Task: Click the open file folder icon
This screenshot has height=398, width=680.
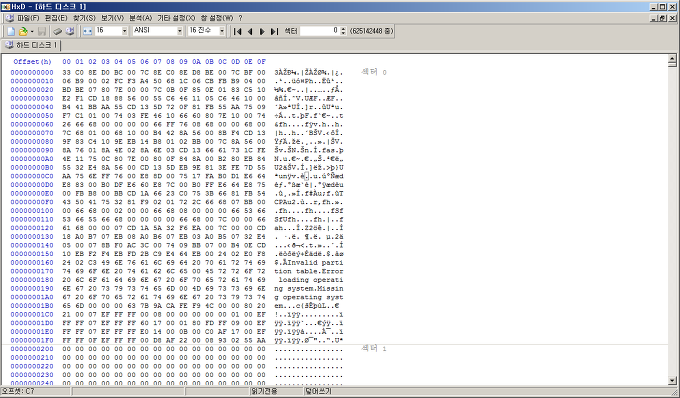Action: (x=23, y=31)
